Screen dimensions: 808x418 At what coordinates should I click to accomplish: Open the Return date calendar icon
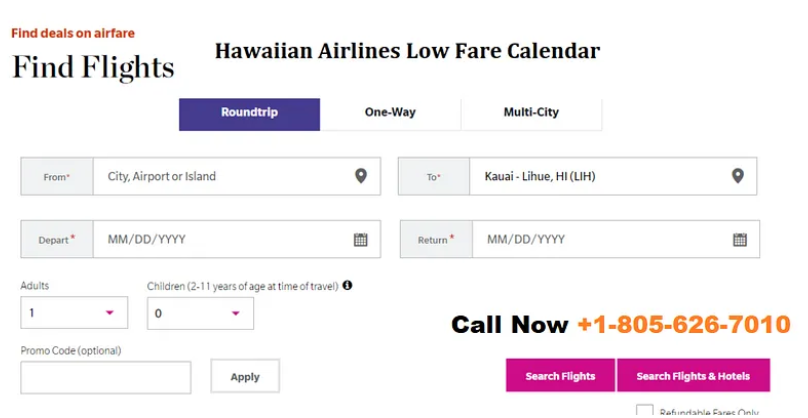click(740, 240)
